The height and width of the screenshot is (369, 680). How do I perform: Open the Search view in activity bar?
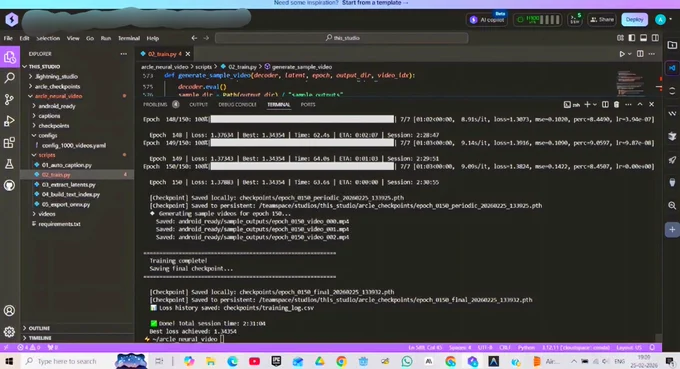(10, 78)
